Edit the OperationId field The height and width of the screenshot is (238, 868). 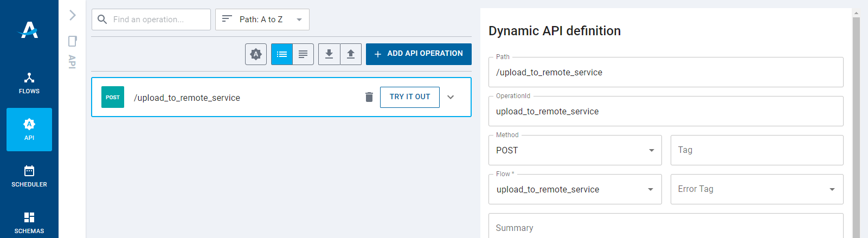[666, 111]
